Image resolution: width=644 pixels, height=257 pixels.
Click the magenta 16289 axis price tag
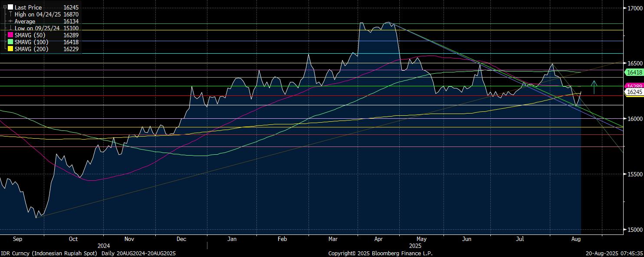pos(634,86)
